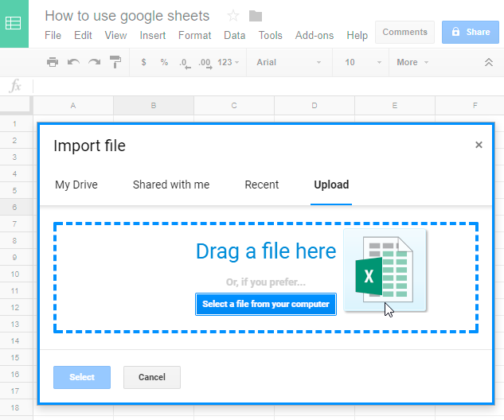The height and width of the screenshot is (420, 504).
Task: Select the Upload tab
Action: pyautogui.click(x=331, y=185)
